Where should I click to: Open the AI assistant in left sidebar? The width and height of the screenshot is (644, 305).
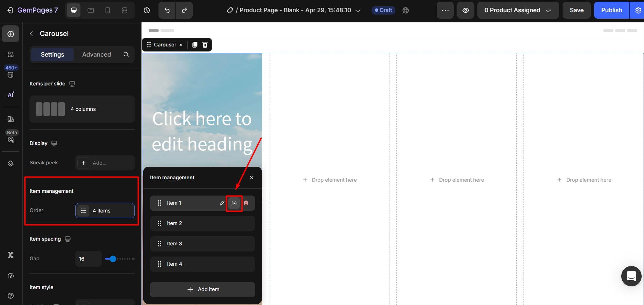[x=11, y=95]
